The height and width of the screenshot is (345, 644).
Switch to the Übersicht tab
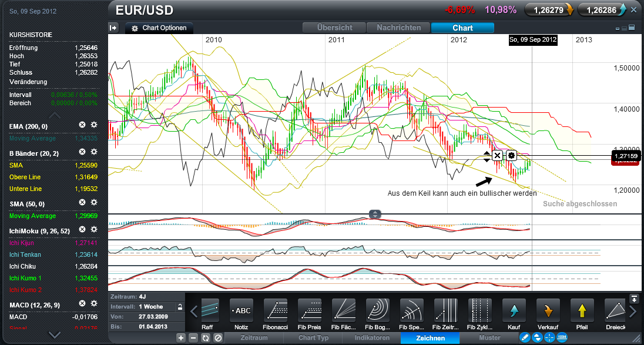click(x=334, y=28)
